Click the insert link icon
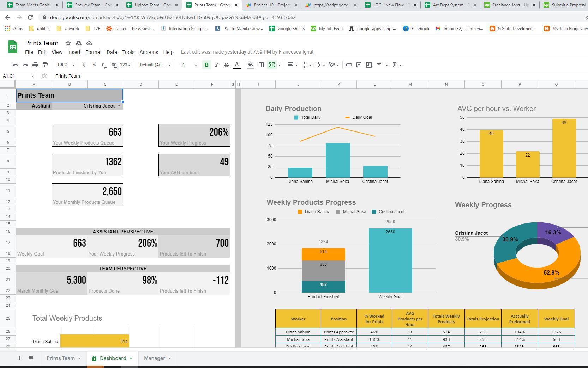 pos(349,65)
